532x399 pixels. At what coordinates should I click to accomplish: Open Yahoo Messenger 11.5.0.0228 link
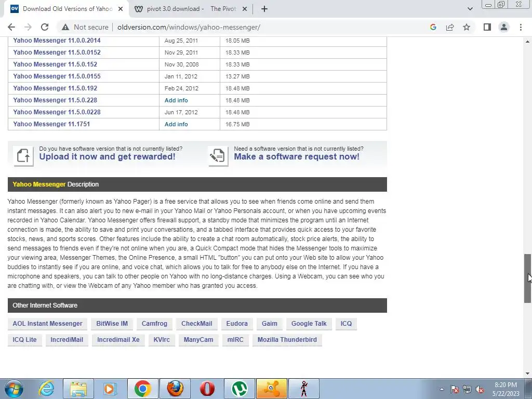click(x=57, y=112)
